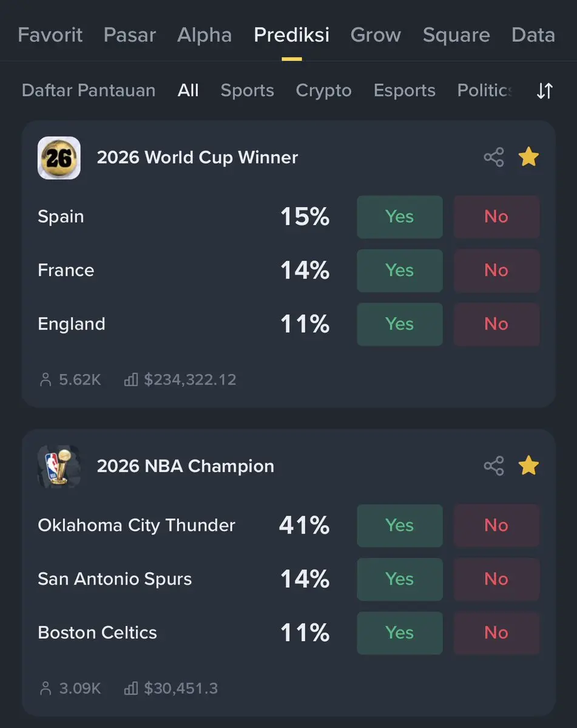
Task: Open the sort order icon
Action: (545, 91)
